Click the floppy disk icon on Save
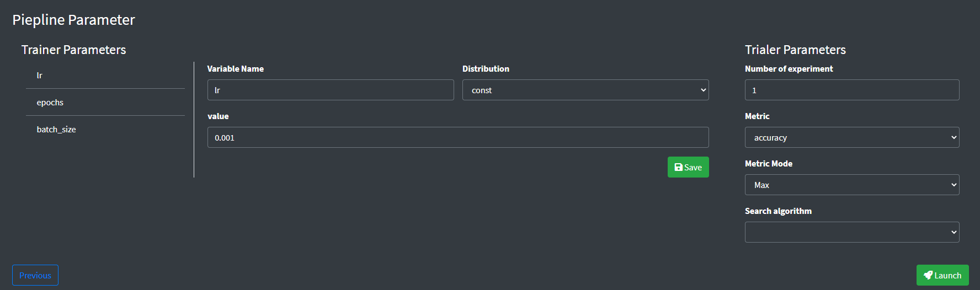Screen dimensions: 980x290 coord(678,167)
